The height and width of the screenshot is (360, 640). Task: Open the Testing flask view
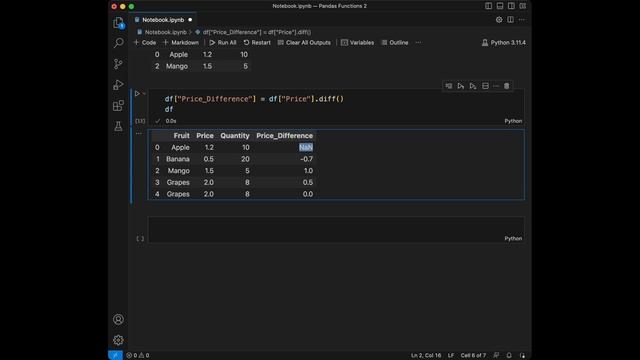[x=118, y=127]
